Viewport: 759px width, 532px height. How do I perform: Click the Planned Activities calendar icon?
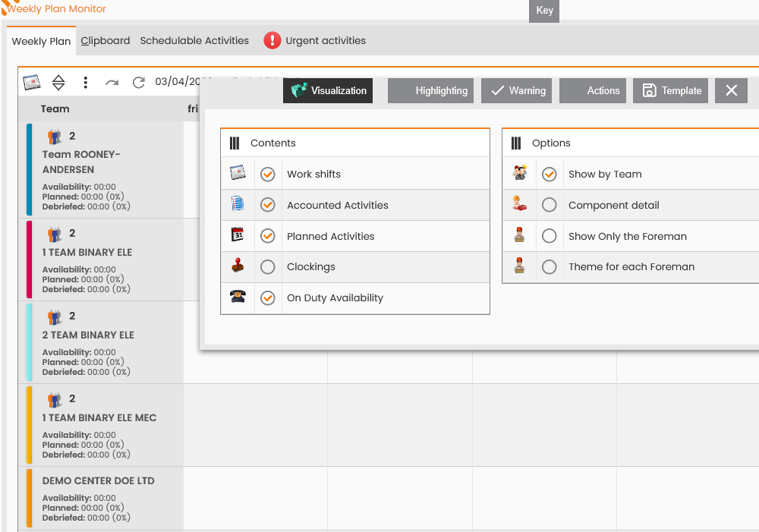[x=238, y=235]
